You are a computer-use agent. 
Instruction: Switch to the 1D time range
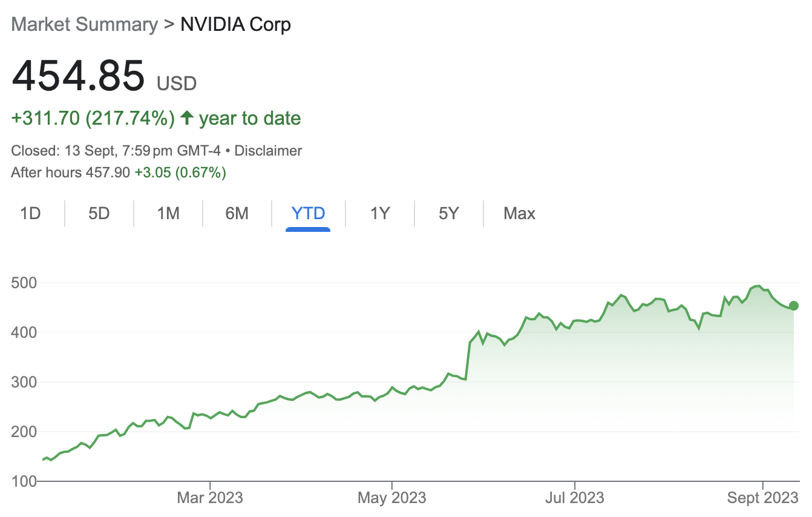[x=30, y=213]
